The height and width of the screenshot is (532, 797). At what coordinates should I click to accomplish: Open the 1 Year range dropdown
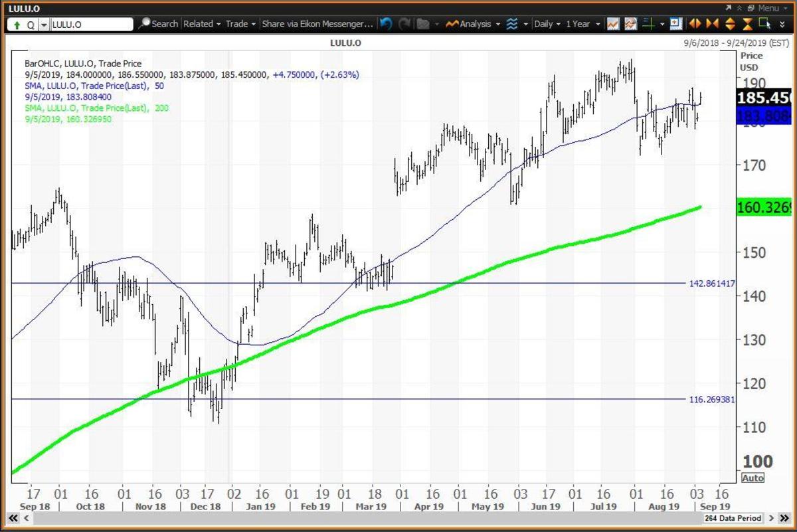coord(582,24)
